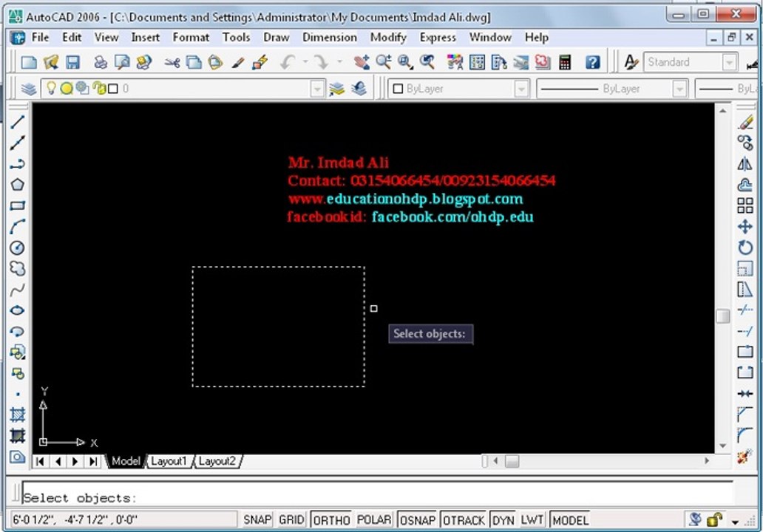Click the Array modify tool
The height and width of the screenshot is (532, 763).
(745, 205)
